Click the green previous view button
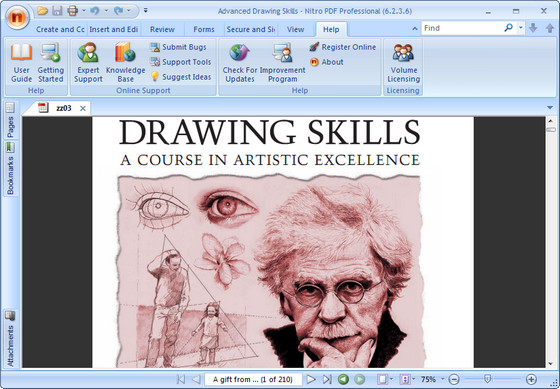 (x=343, y=379)
